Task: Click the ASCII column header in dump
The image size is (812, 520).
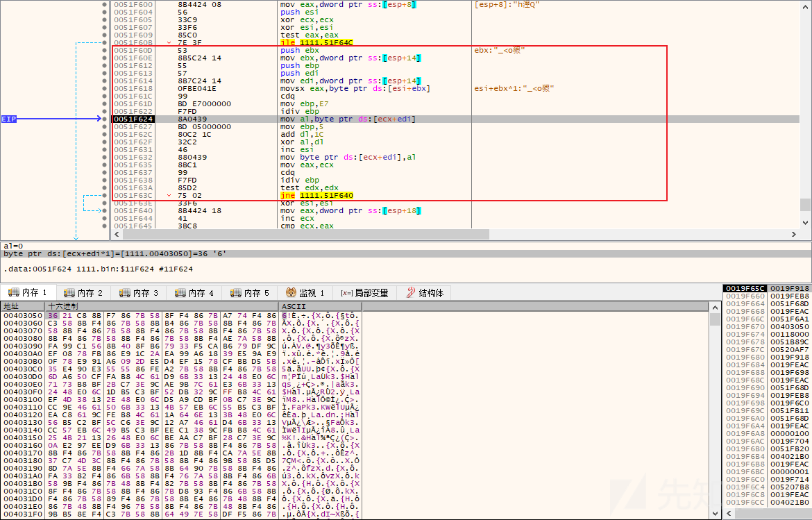Action: [320, 306]
